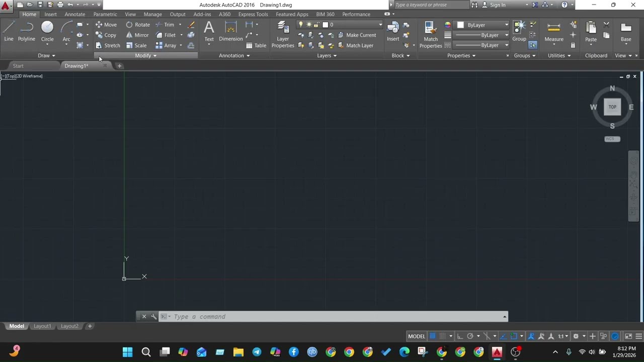Toggle group selection on/off
644x362 pixels.
coord(532,45)
